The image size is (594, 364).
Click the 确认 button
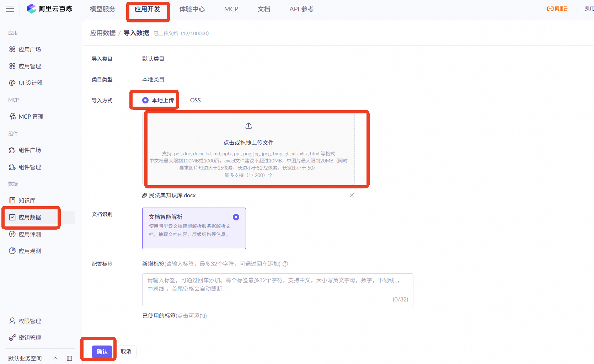point(102,352)
